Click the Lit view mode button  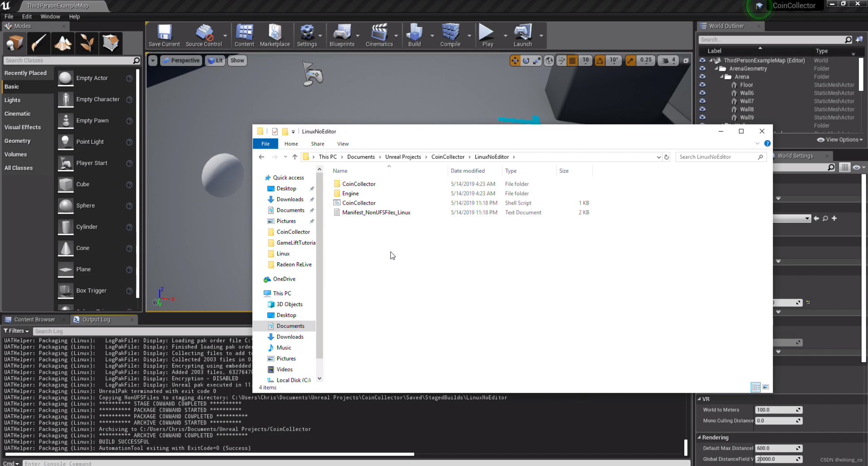tap(215, 61)
